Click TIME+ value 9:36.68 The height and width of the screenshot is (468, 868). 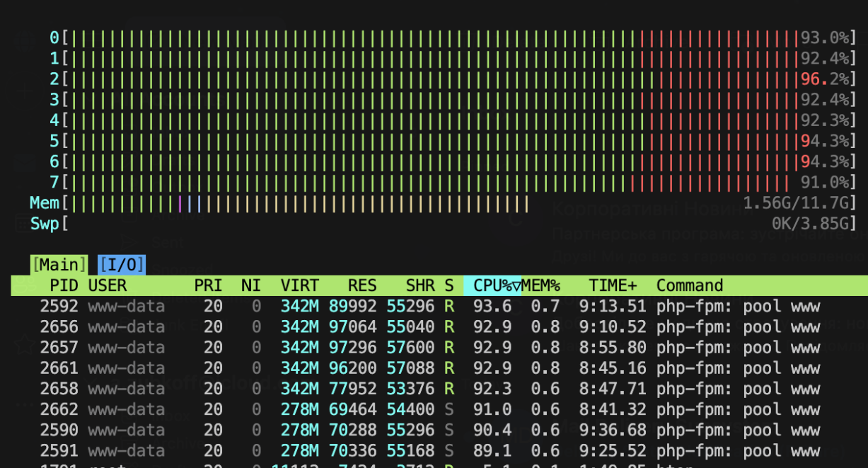coord(613,430)
